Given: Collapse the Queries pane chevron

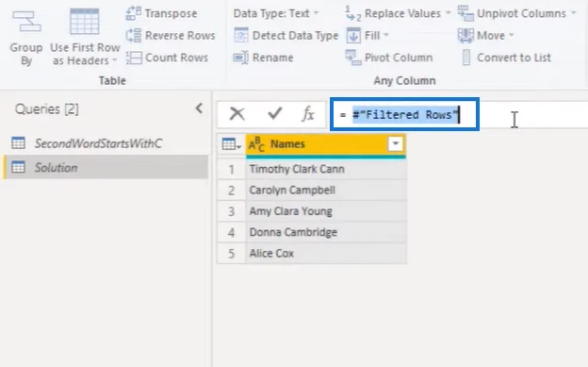Looking at the screenshot, I should coord(199,108).
